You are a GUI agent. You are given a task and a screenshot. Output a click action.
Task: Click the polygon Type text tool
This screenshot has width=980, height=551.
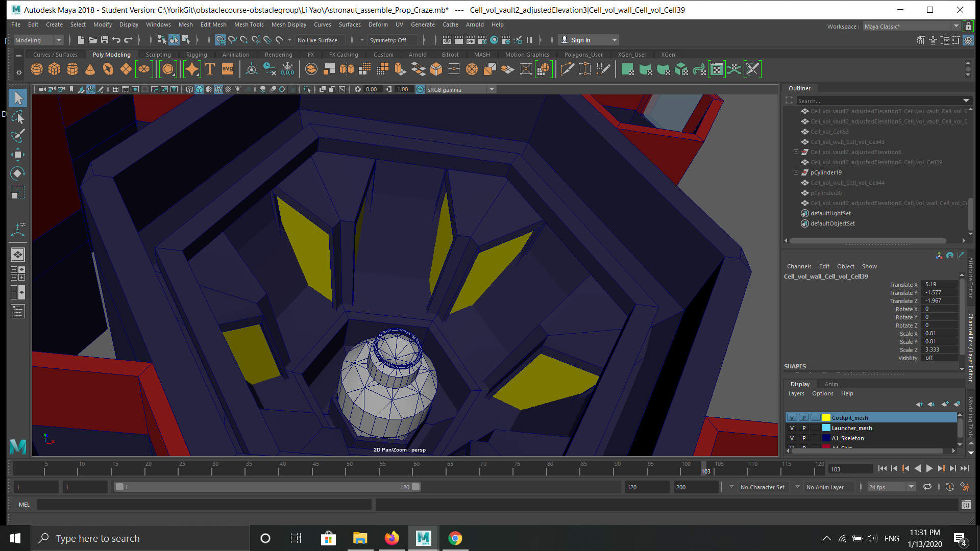pyautogui.click(x=210, y=69)
